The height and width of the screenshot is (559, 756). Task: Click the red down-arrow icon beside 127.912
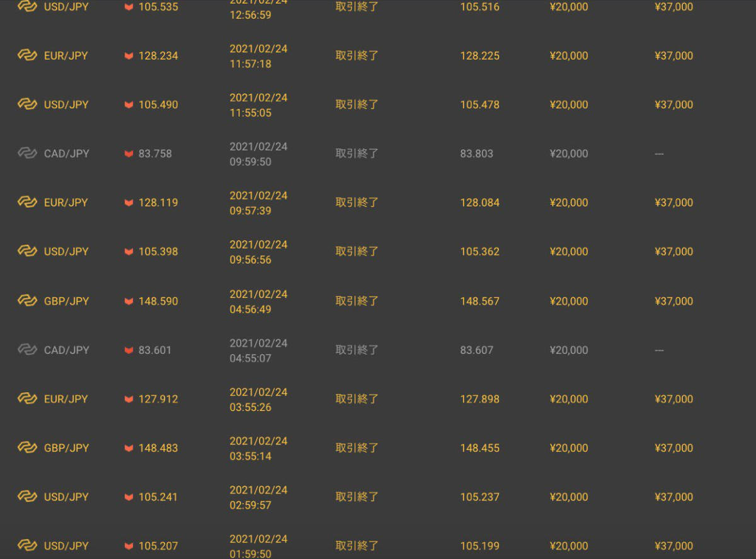(x=129, y=399)
